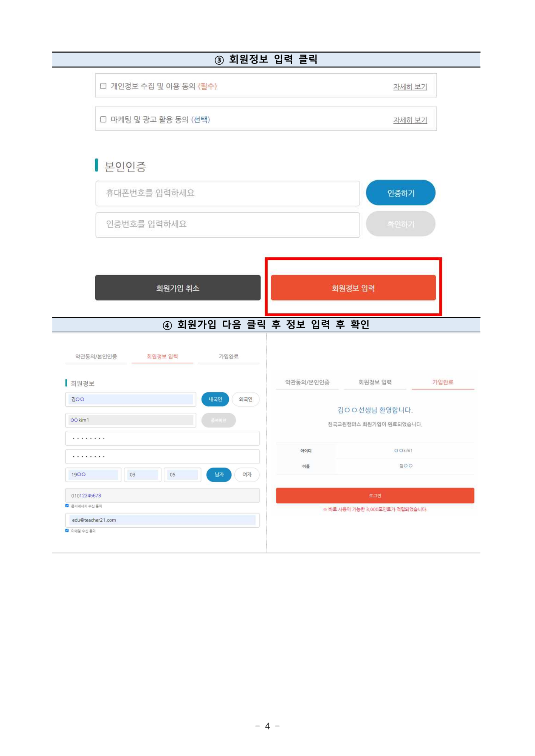Click heading ④ 회원가입 다음 클릭 후 정보 입력 후 확인
The height and width of the screenshot is (756, 535).
(266, 325)
